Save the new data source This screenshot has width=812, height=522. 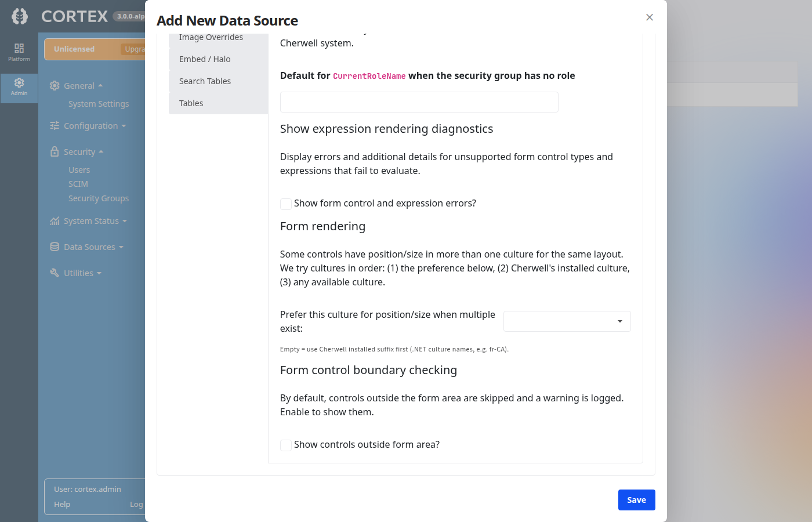pos(636,499)
